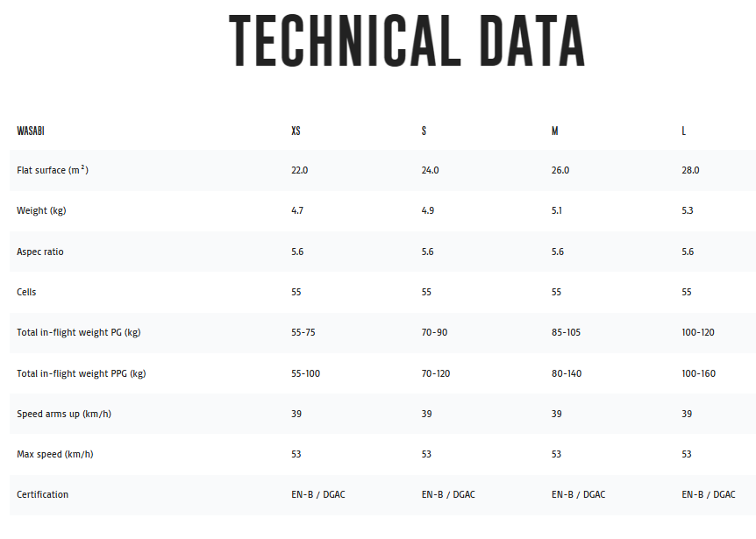
Task: Click the TECHNICAL DATA heading
Action: pyautogui.click(x=406, y=41)
